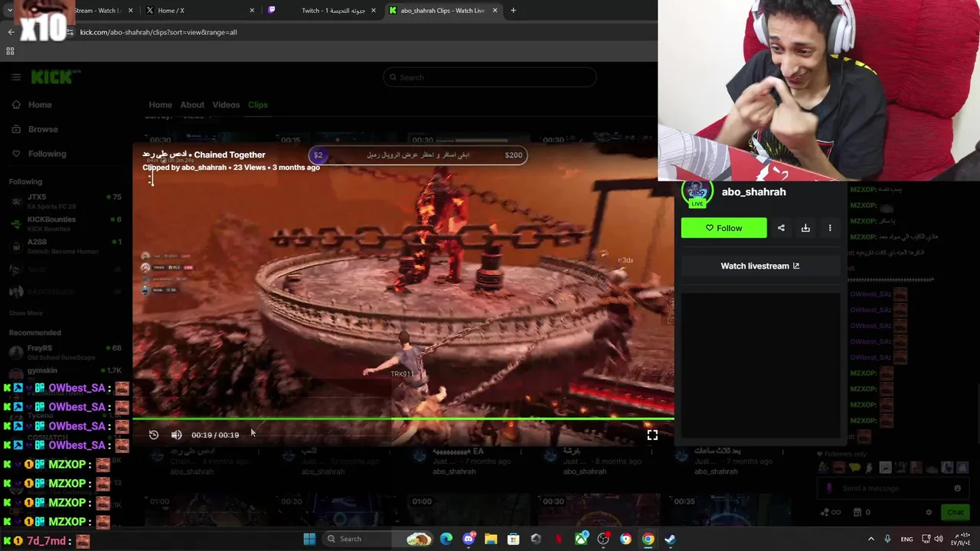This screenshot has width=980, height=551.
Task: Click the KICK logo
Action: click(x=54, y=77)
